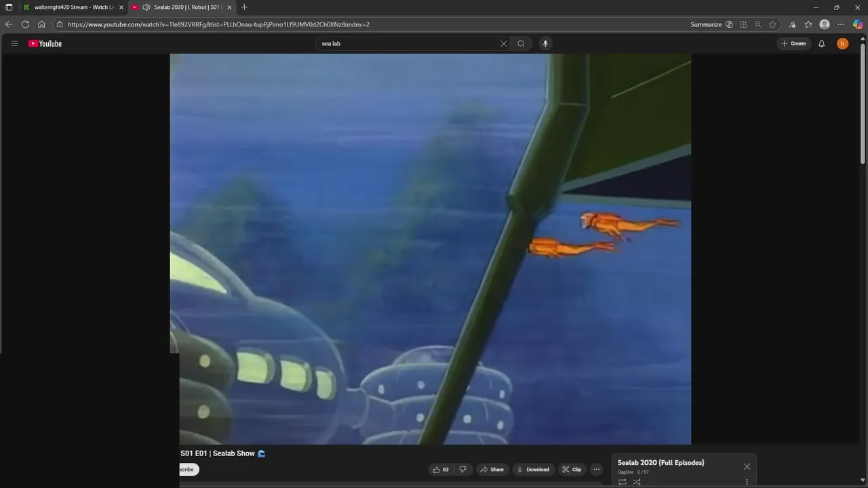This screenshot has width=868, height=488.
Task: Open the YouTube guide hamburger menu
Action: point(14,43)
